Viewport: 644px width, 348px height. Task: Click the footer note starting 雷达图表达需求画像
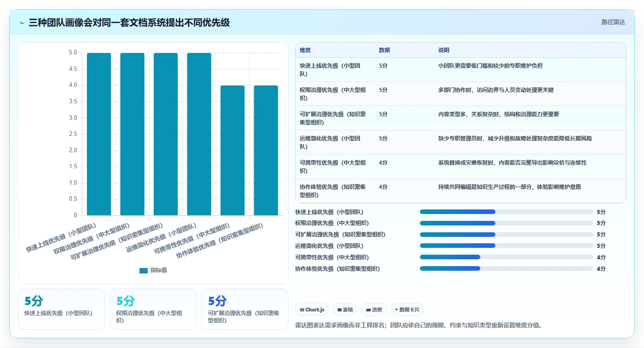click(x=419, y=326)
